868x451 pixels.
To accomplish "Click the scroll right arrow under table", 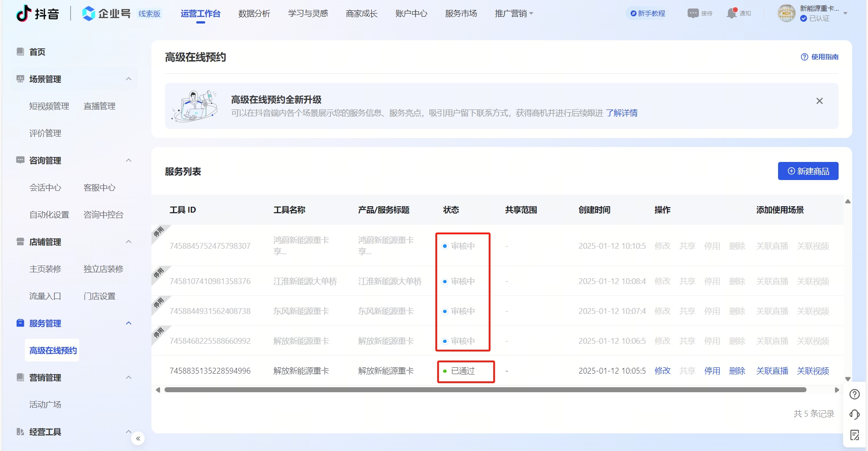I will (837, 390).
